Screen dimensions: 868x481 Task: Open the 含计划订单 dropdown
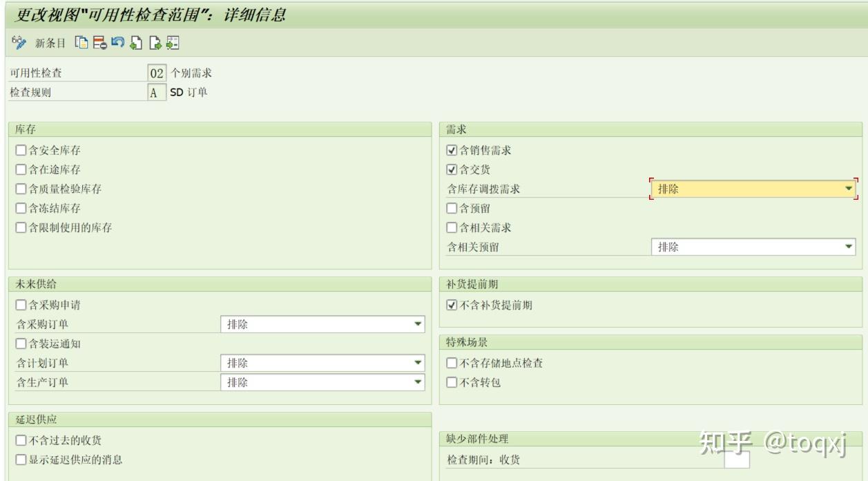coord(417,362)
